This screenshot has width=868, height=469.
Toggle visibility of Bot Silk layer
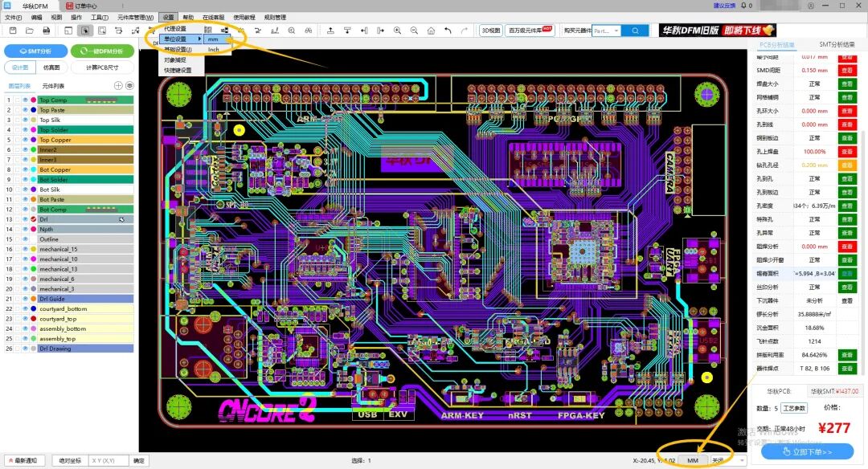pyautogui.click(x=25, y=190)
